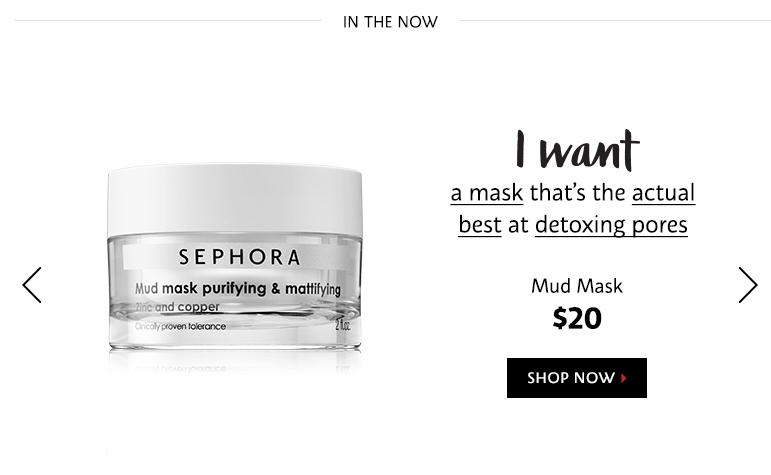Click the red arrow on Shop Now
771x475 pixels.
coord(623,378)
